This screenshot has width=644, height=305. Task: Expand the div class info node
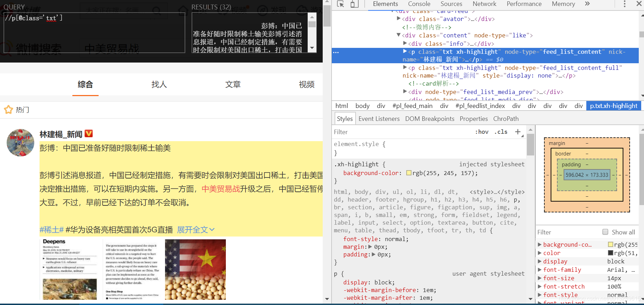click(x=405, y=43)
